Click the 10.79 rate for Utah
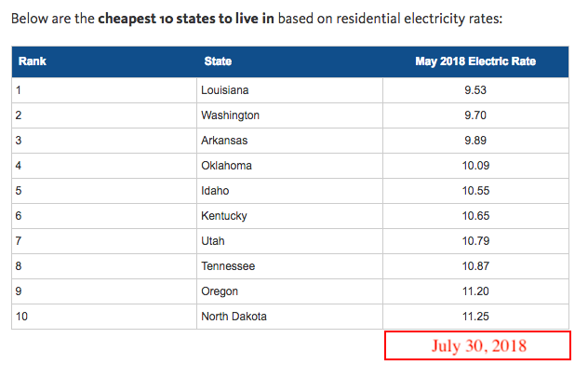The width and height of the screenshot is (588, 365). [x=475, y=241]
